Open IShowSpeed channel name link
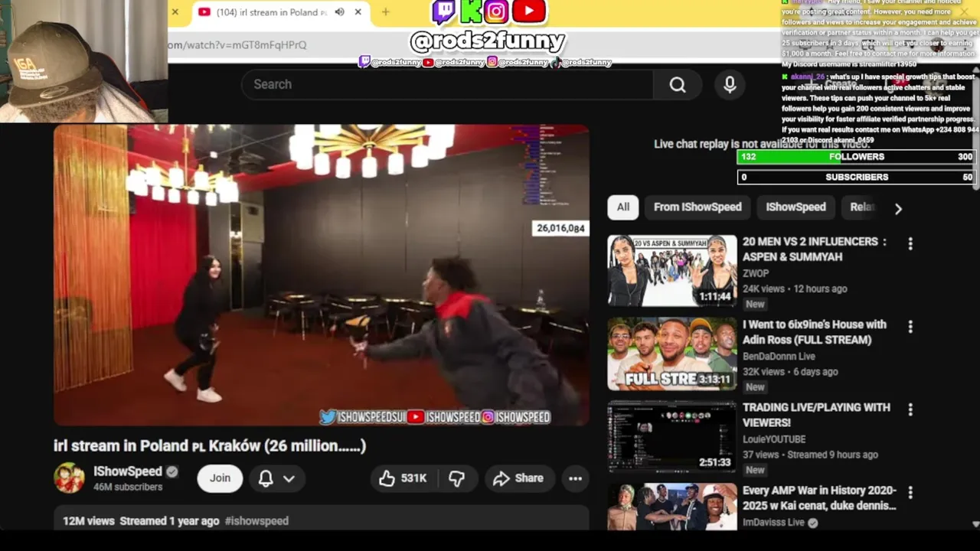980x551 pixels. [x=127, y=471]
